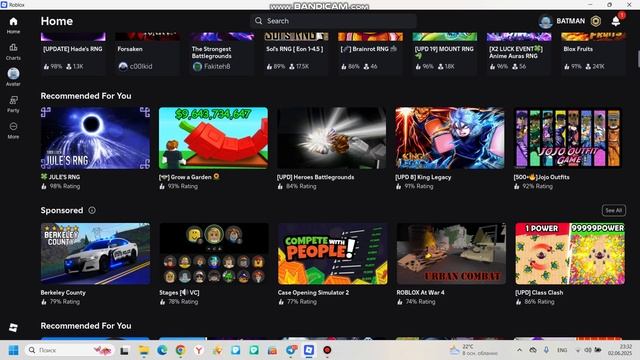Open Class Clash sponsored thumbnail
640x360 pixels.
coord(570,253)
